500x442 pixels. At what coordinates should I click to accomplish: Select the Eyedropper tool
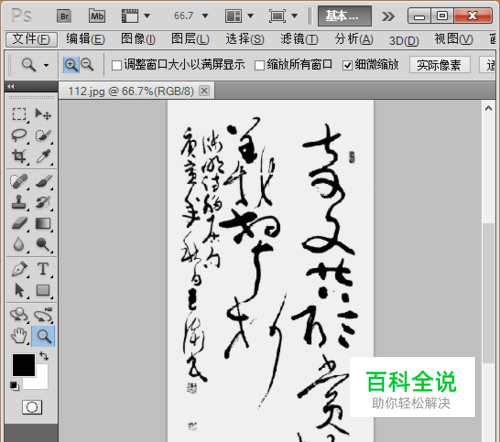pos(43,156)
